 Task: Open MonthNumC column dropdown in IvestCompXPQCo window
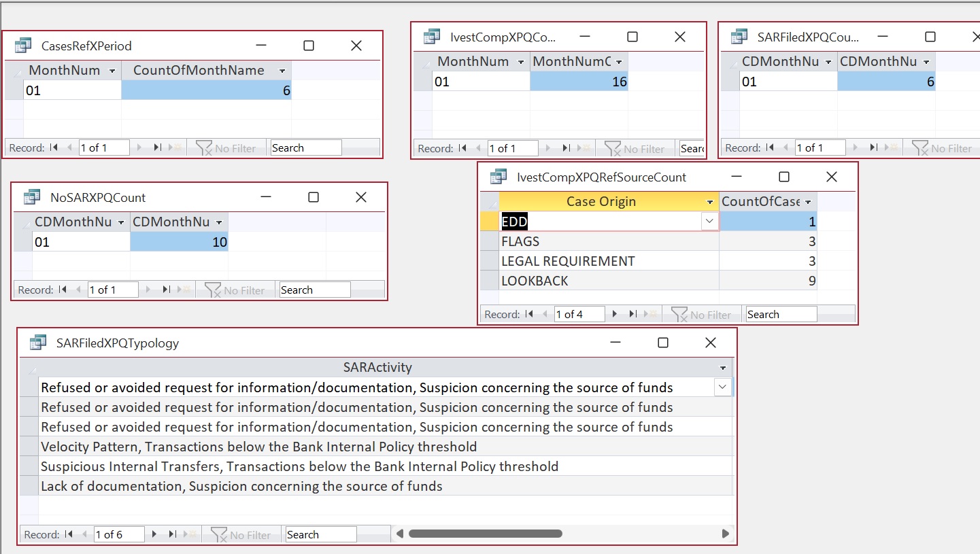tap(619, 62)
